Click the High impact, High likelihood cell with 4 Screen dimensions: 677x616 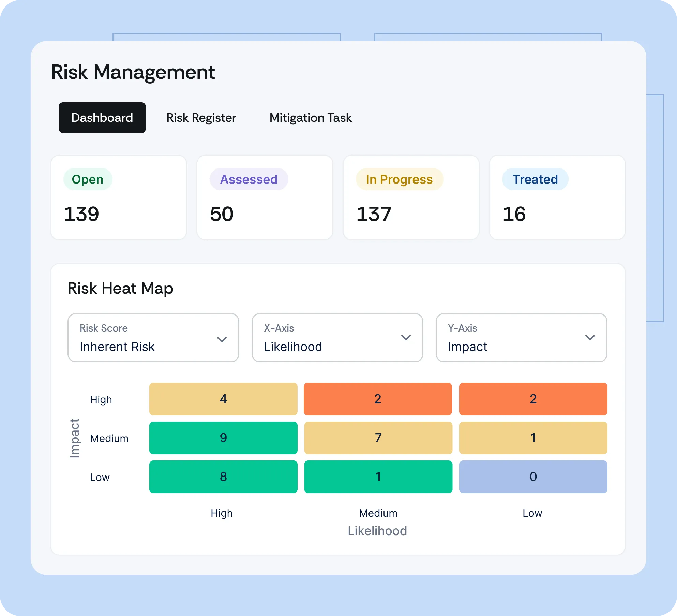223,399
